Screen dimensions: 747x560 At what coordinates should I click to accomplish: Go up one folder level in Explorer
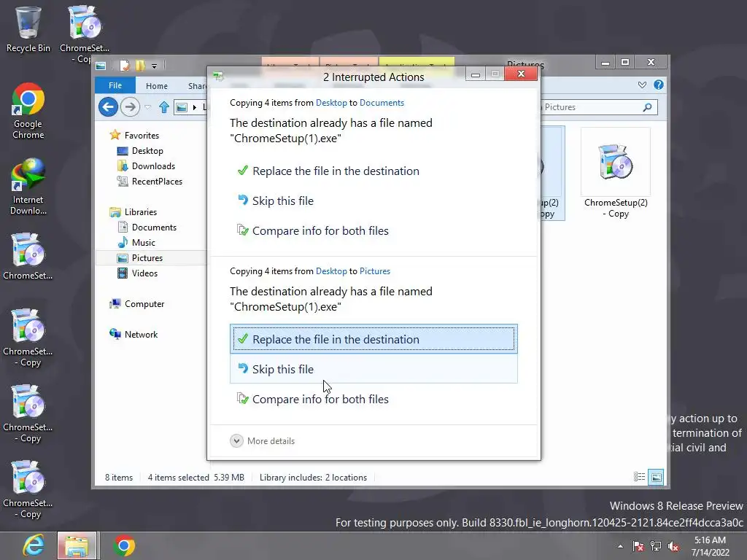click(x=164, y=107)
